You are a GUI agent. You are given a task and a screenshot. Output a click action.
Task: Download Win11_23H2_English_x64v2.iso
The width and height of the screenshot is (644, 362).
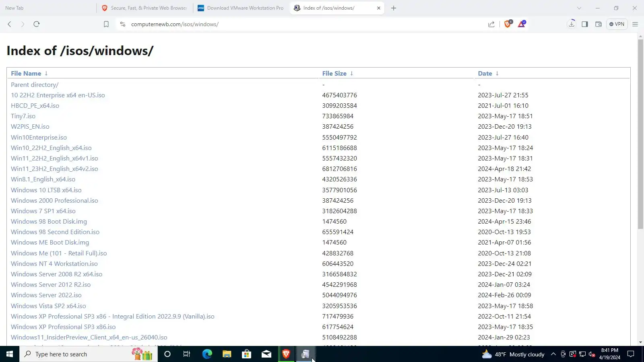tap(54, 169)
